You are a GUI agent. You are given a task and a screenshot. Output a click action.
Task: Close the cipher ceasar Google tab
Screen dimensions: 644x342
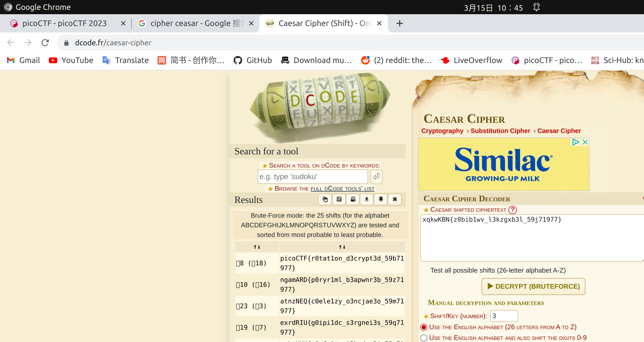point(251,24)
